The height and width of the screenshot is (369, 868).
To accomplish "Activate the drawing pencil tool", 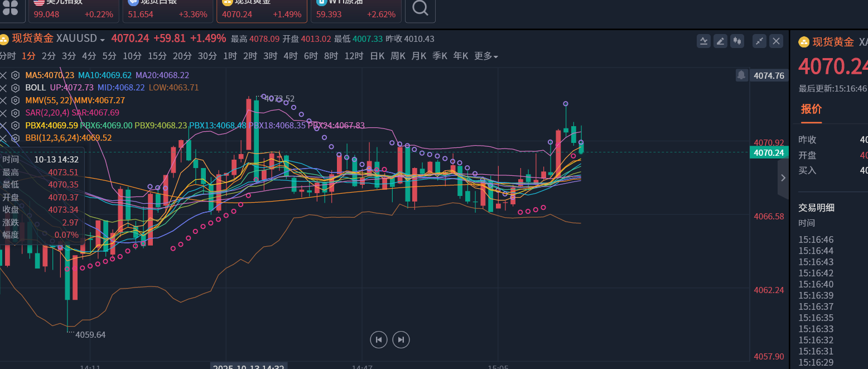I will 721,41.
